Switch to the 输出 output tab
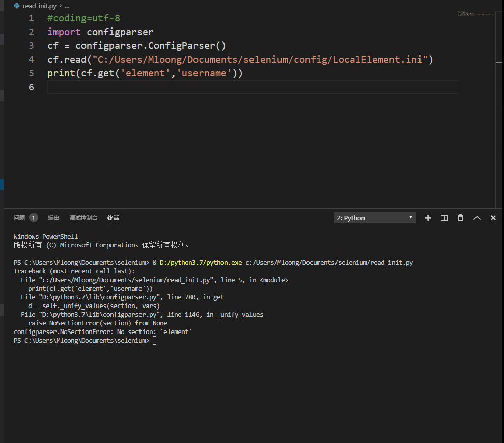 click(53, 218)
